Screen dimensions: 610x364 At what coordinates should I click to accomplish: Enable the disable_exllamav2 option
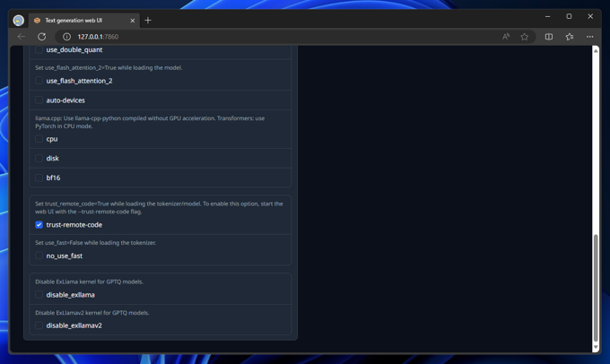[39, 325]
